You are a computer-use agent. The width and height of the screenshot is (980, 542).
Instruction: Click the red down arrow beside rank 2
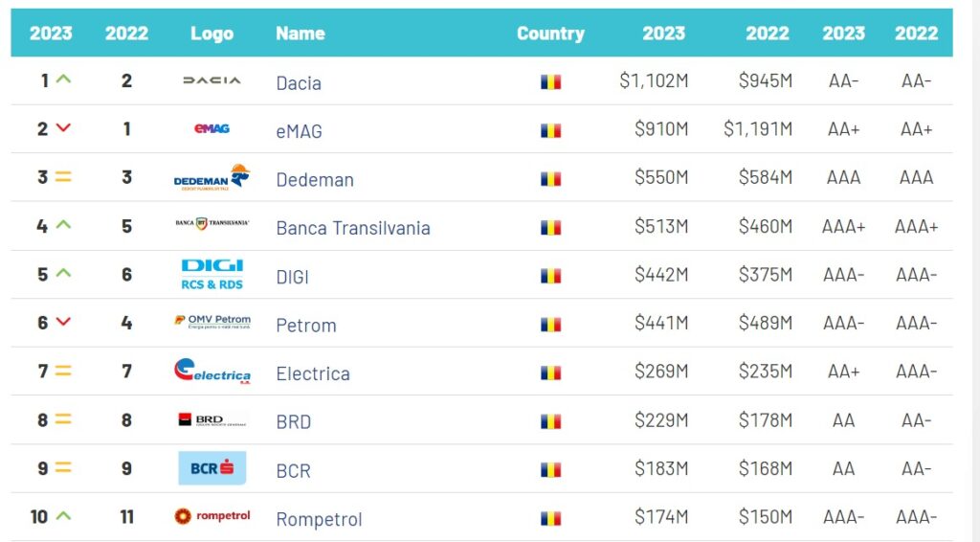tap(63, 128)
